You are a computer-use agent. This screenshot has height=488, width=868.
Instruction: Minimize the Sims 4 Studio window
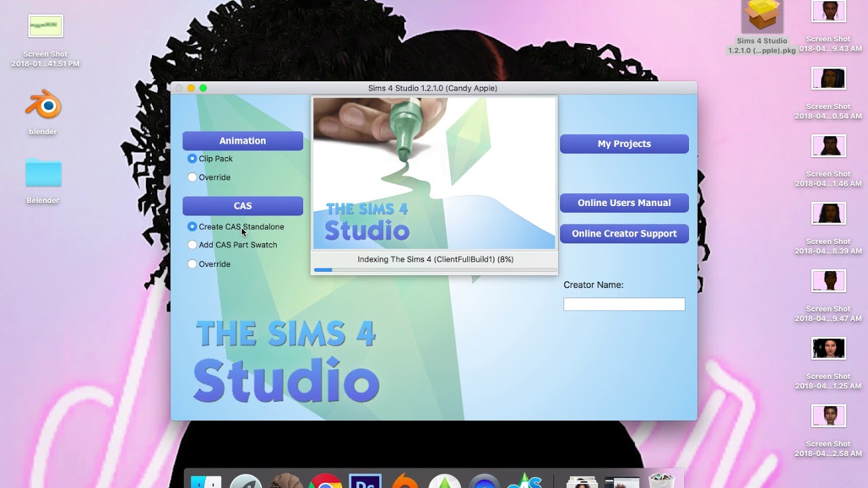point(191,88)
